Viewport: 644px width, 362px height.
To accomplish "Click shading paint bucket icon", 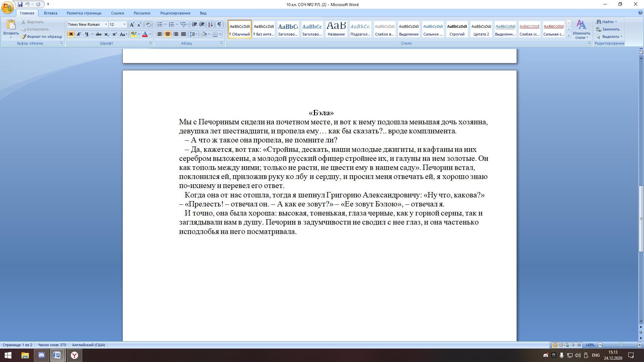I will pos(204,34).
